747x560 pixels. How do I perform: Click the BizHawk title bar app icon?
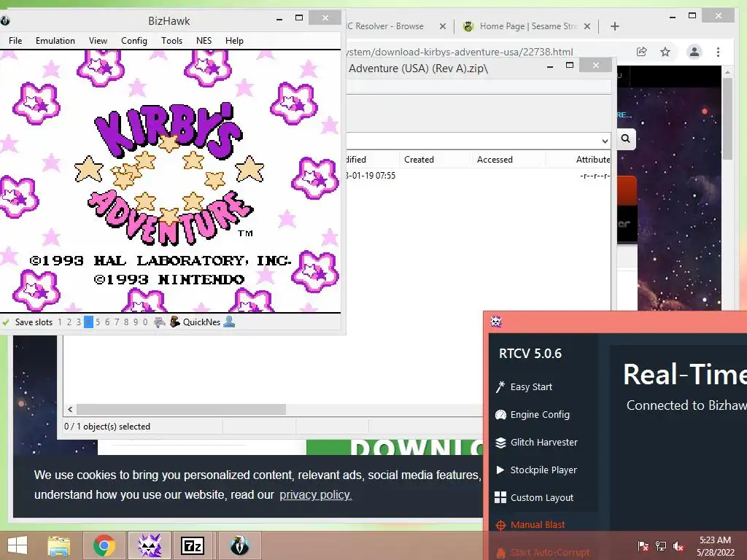pyautogui.click(x=5, y=20)
